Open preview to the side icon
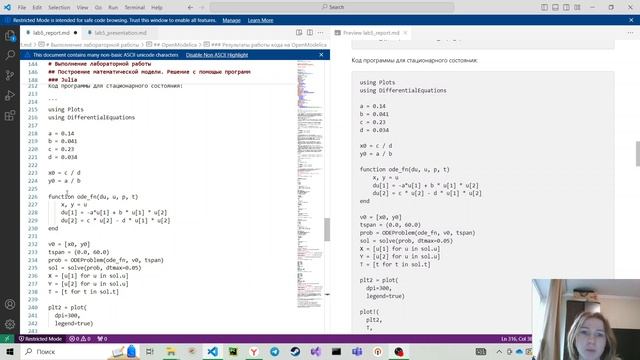The height and width of the screenshot is (360, 640). click(299, 33)
